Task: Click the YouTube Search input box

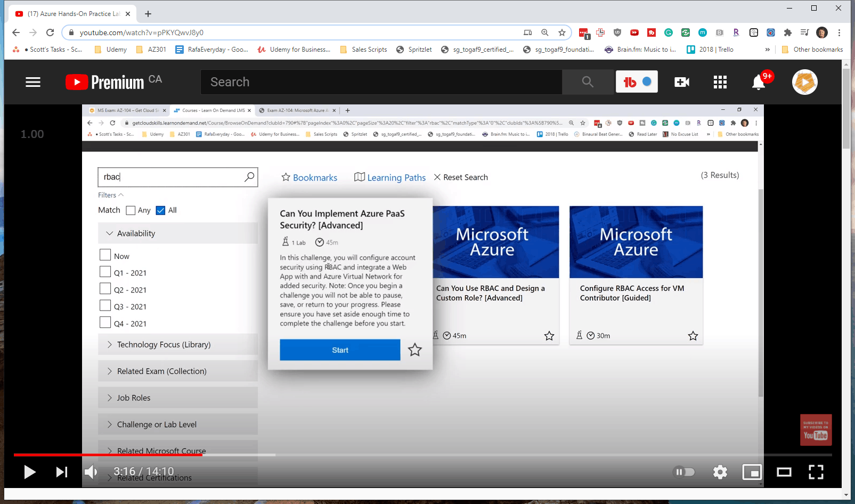Action: (x=381, y=82)
